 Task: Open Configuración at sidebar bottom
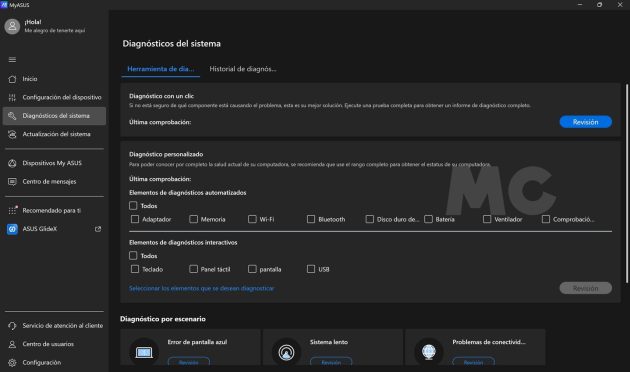tap(54, 363)
